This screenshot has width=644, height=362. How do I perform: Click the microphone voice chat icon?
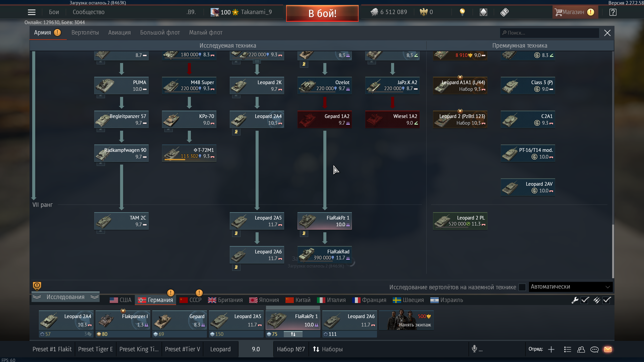click(474, 349)
